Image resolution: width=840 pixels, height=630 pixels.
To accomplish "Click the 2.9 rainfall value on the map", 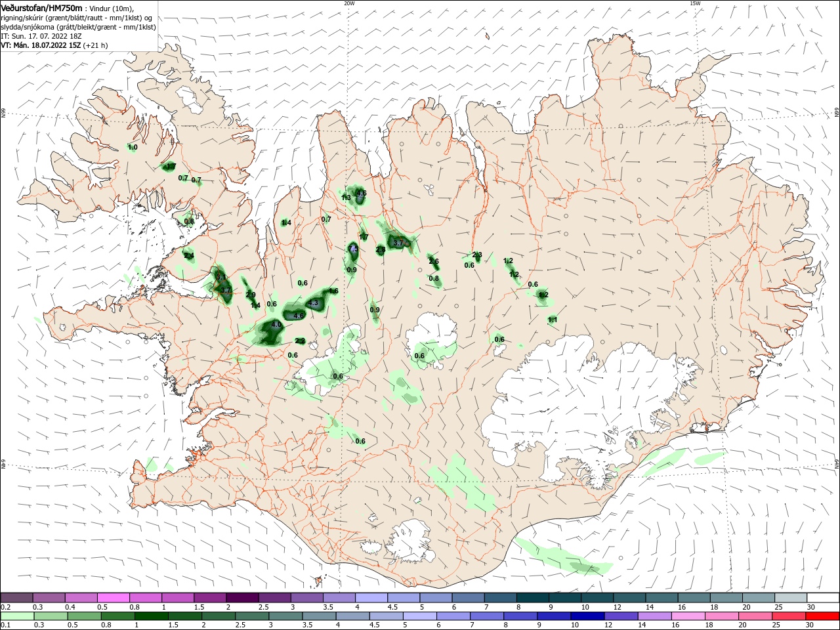I will coord(251,295).
